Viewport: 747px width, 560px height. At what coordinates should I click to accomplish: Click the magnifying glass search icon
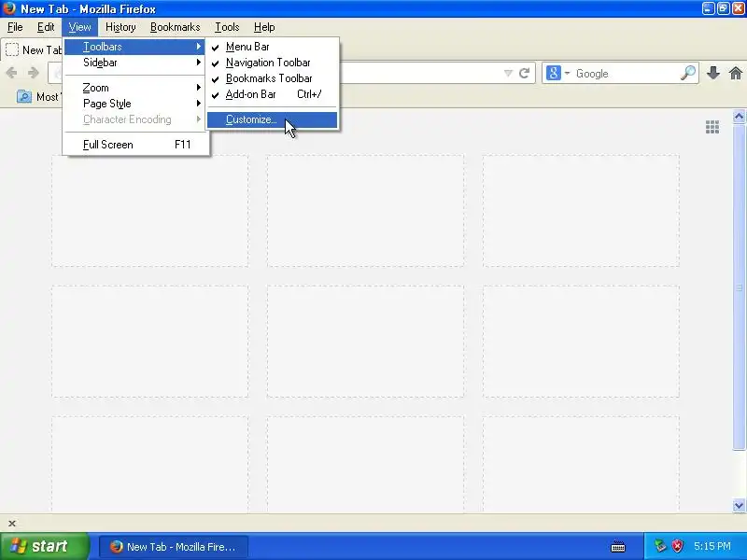point(687,73)
